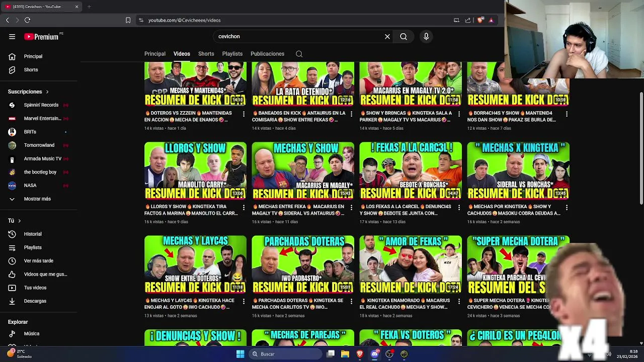Select the channel Videos tab
Image resolution: width=644 pixels, height=362 pixels.
click(x=182, y=54)
